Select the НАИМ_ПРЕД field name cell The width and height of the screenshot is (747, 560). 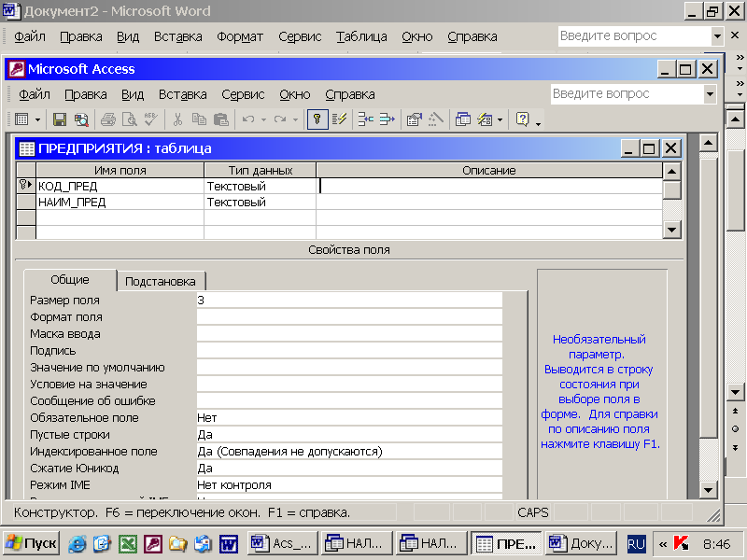120,202
